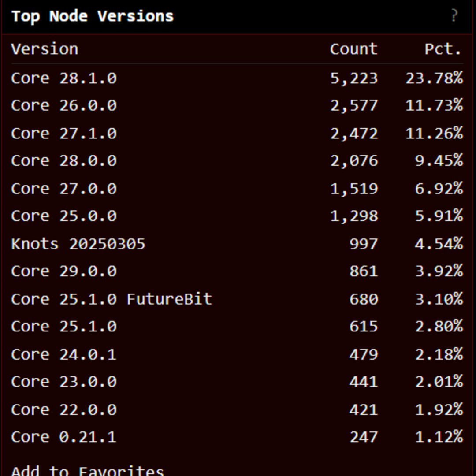476x476 pixels.
Task: Click the count value 1,519
Action: click(x=354, y=189)
